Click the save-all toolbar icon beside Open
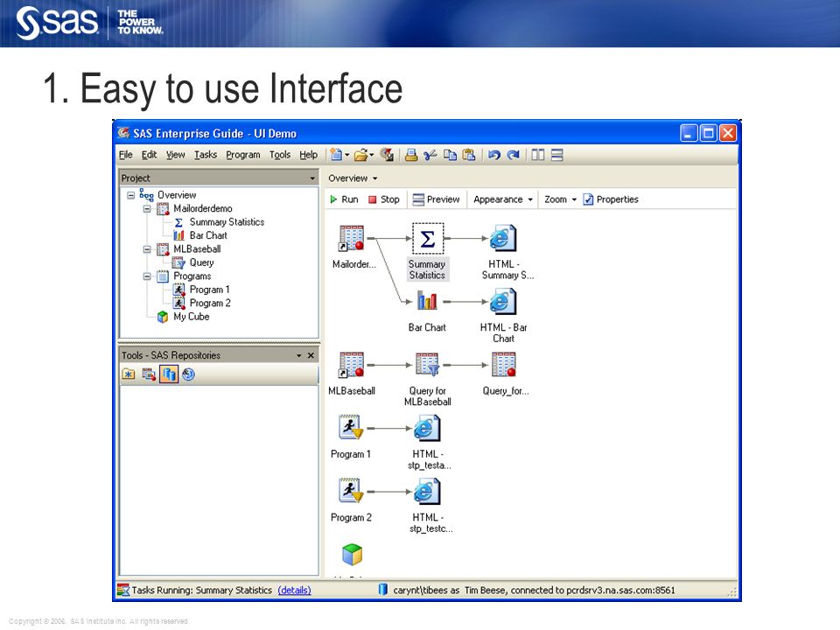The height and width of the screenshot is (630, 840). pos(386,155)
